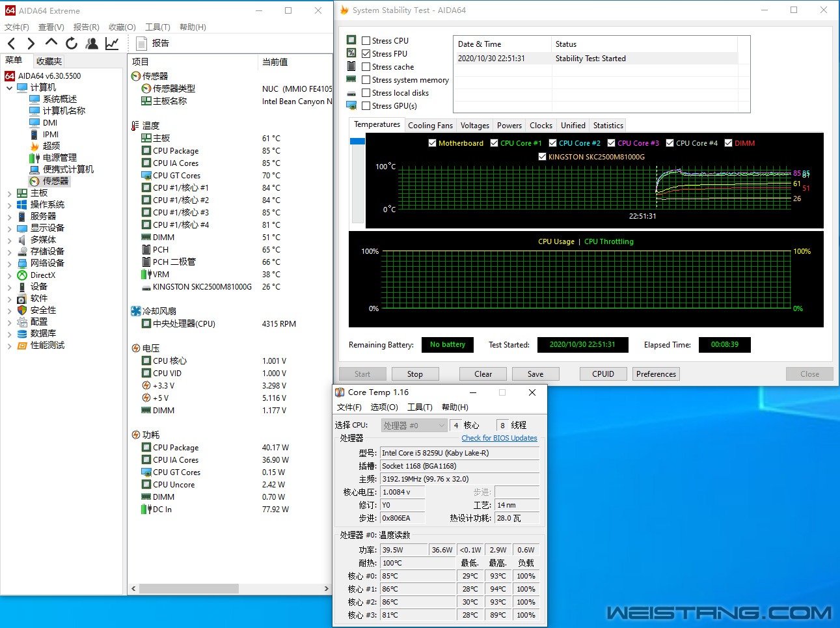This screenshot has width=840, height=628.
Task: Expand the 操作系统 tree node
Action: point(9,205)
